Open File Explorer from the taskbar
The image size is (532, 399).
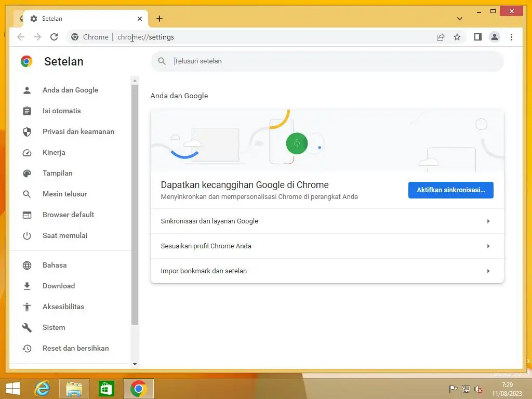(x=74, y=389)
